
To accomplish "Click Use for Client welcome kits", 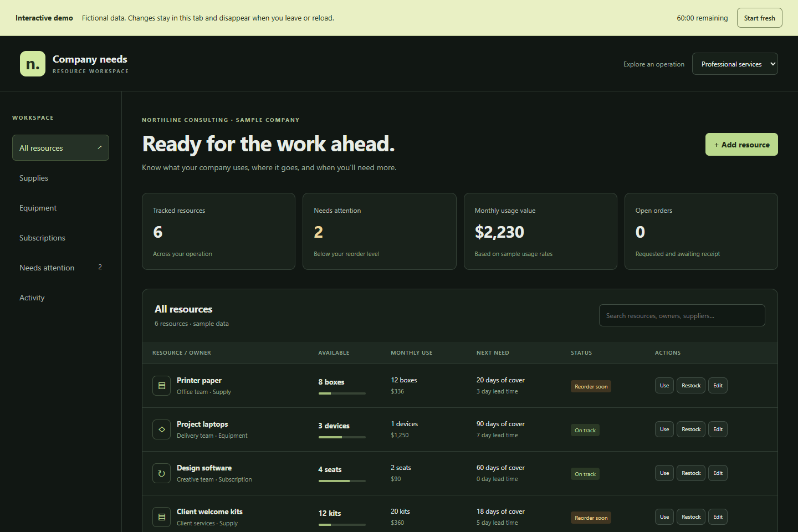I will coord(664,517).
